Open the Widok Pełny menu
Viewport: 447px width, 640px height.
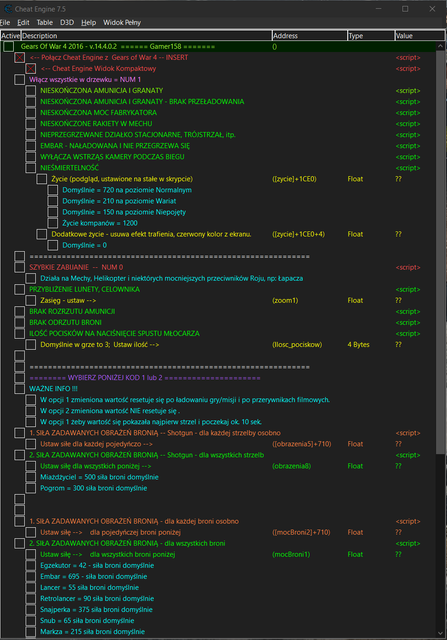pos(122,22)
